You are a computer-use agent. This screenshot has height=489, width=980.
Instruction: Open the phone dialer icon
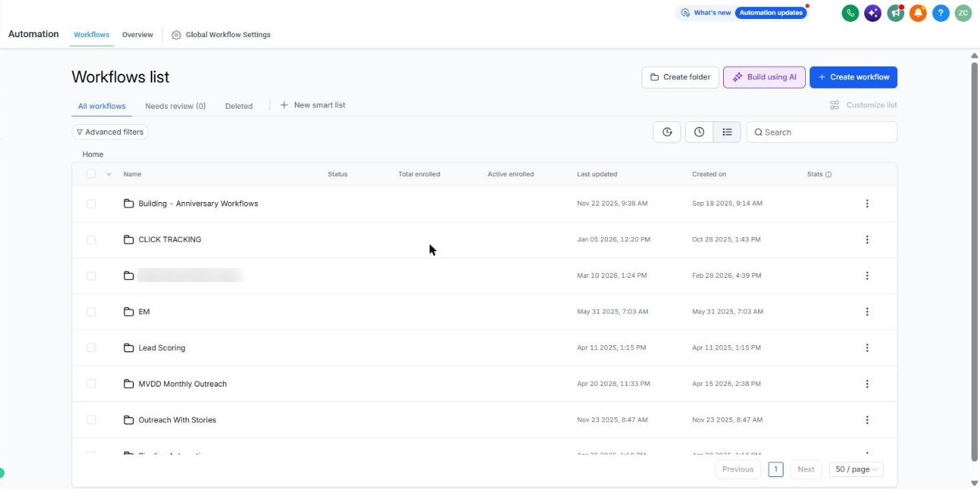(850, 13)
